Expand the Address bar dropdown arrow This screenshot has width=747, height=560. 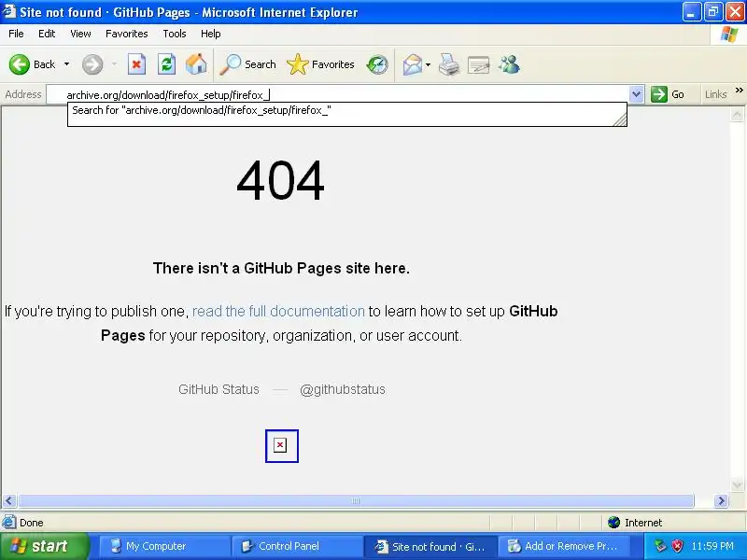point(637,95)
